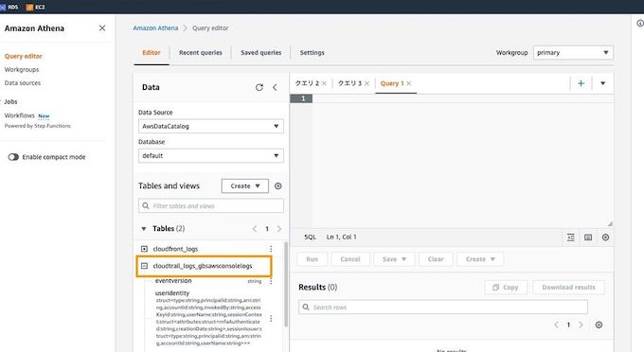Open the results preferences gear icon

[599, 325]
